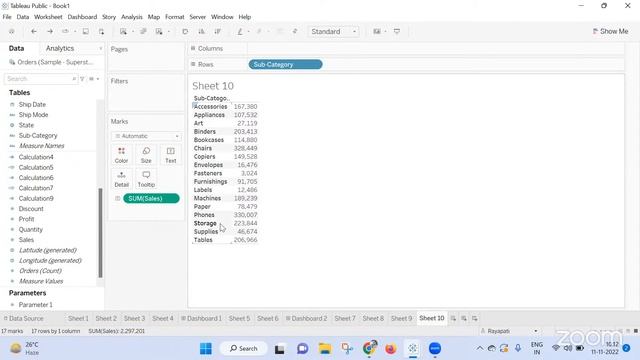Open the Show Cards dropdown arrow

(x=385, y=31)
